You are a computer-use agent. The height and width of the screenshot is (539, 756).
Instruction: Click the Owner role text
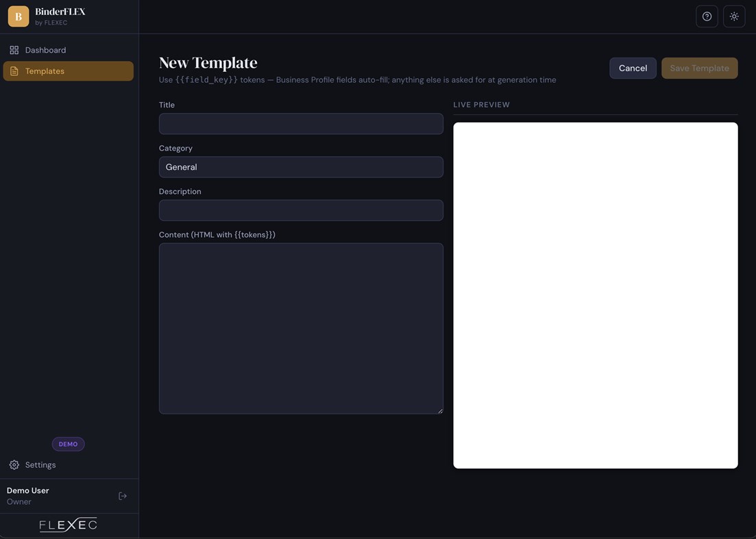click(x=19, y=502)
